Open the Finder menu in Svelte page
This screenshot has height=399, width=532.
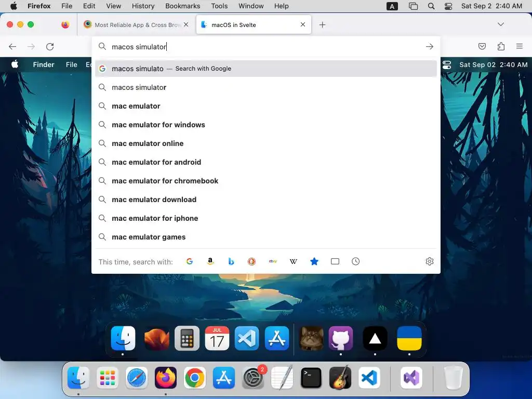44,64
